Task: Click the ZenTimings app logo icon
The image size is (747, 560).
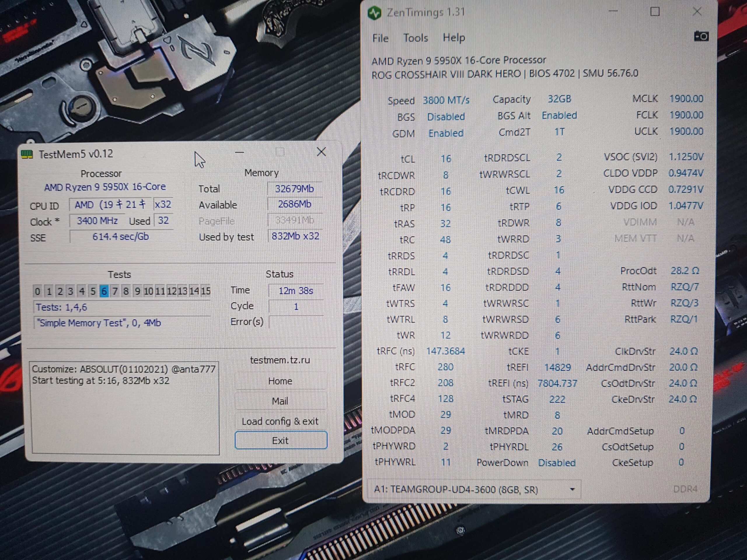Action: coord(374,13)
